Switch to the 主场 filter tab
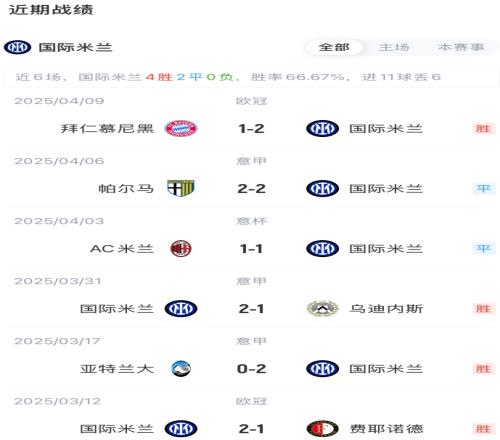Screen dimensions: 500x440 point(394,47)
